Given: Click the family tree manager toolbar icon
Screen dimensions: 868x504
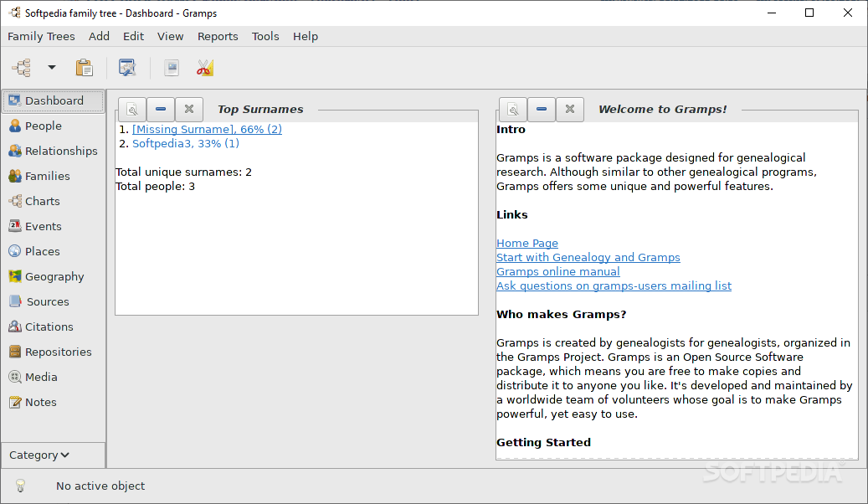Looking at the screenshot, I should coord(22,68).
